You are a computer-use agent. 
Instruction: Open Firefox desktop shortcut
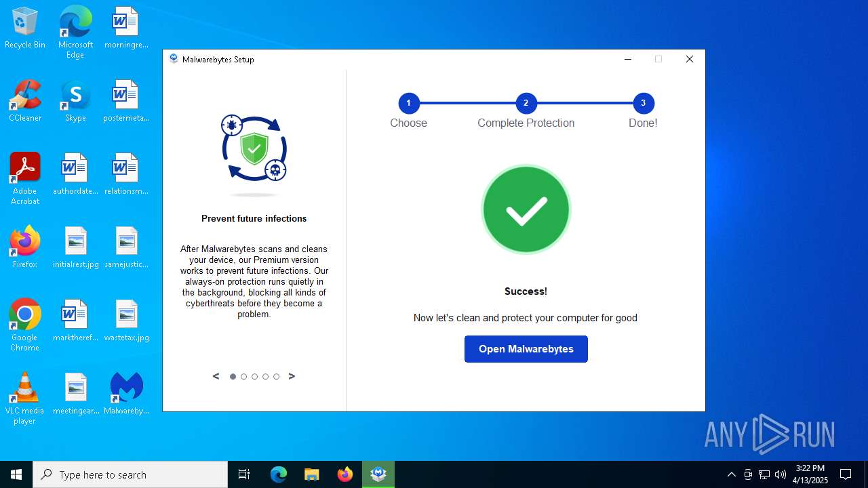click(25, 248)
